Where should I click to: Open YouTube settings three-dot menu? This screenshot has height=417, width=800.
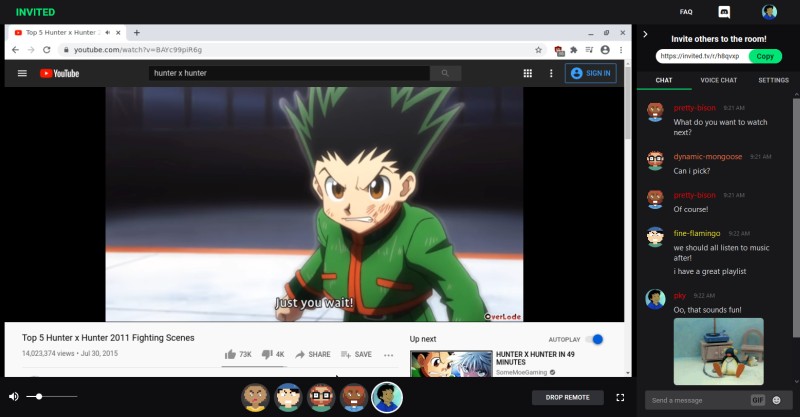pos(551,73)
